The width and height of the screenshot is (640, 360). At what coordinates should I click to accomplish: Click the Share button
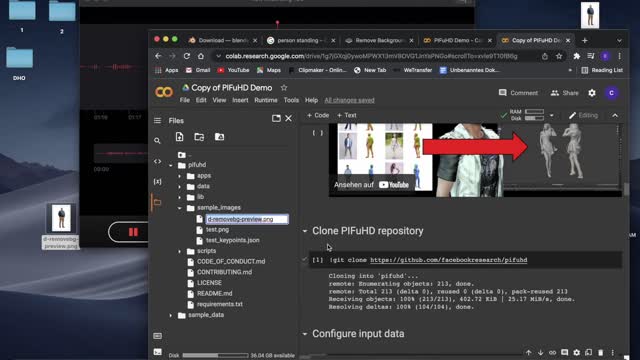564,93
